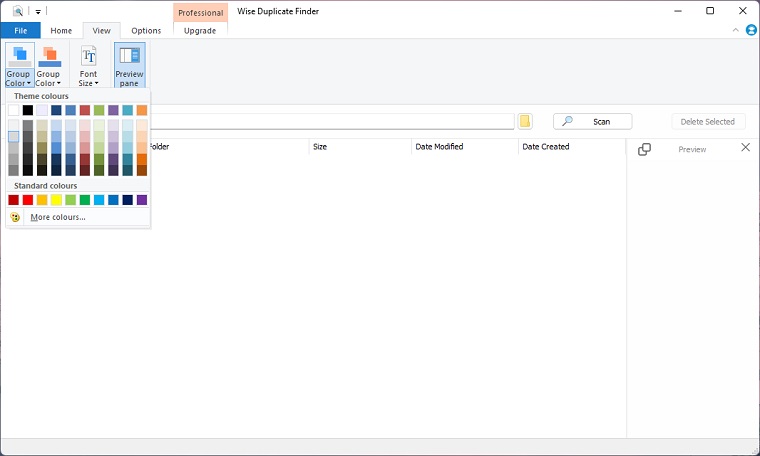Click the duplicate-windows icon in Preview panel
Image resolution: width=760 pixels, height=456 pixels.
644,149
